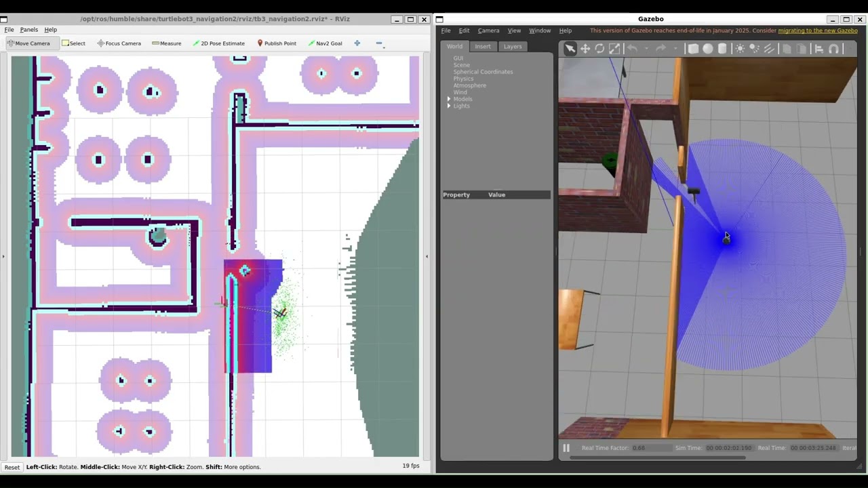Click the Gazebo undo arrow
Image resolution: width=868 pixels, height=488 pixels.
click(632, 49)
